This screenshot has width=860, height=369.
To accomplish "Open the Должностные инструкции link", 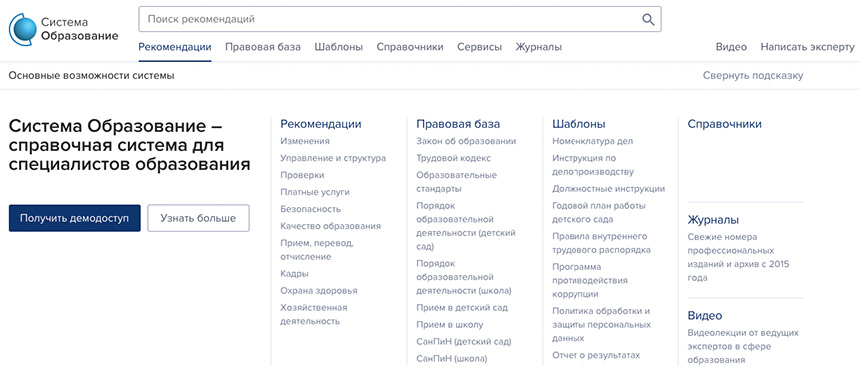I will 609,189.
